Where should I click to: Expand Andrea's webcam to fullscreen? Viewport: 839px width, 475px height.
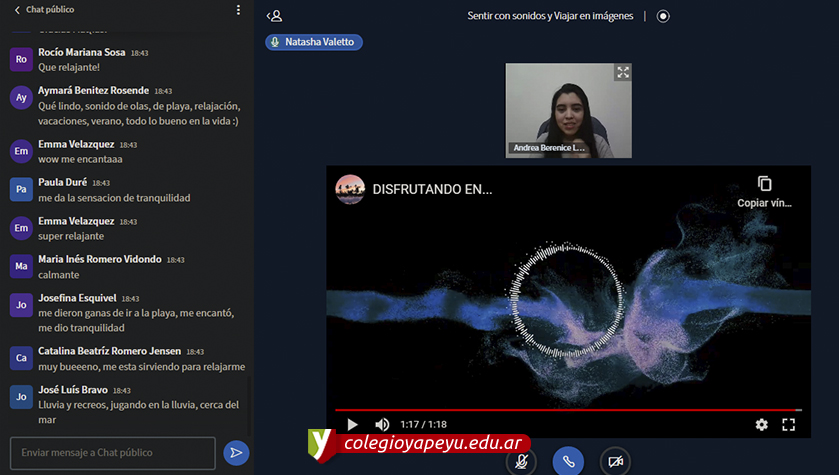(622, 73)
